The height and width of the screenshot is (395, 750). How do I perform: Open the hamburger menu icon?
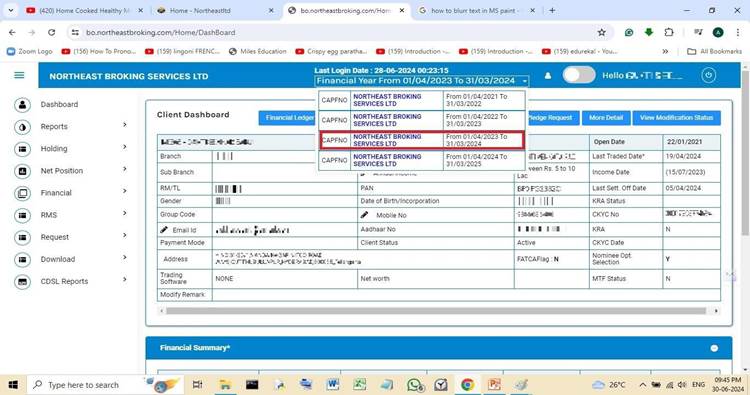coord(19,75)
